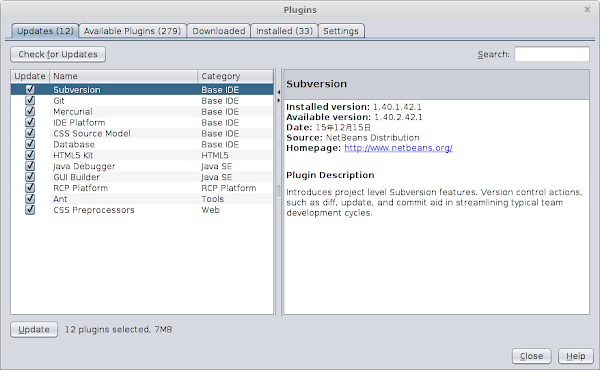Toggle the HTML5 Kit update checkbox

[x=30, y=155]
